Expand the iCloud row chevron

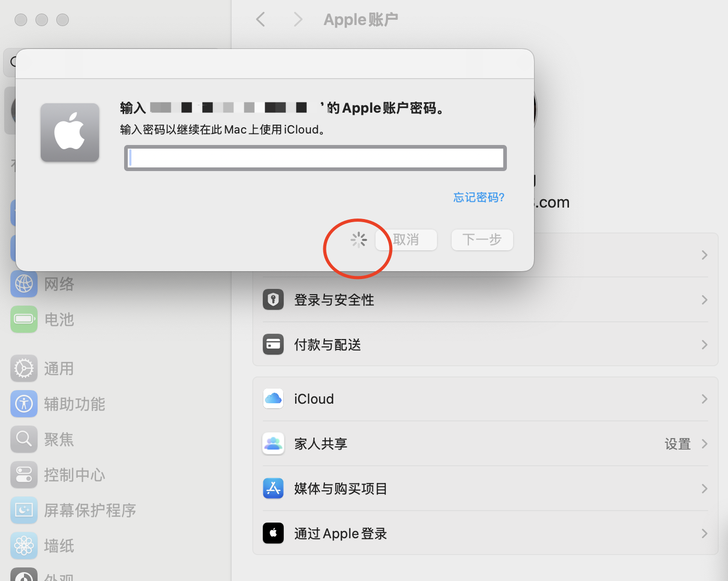705,399
